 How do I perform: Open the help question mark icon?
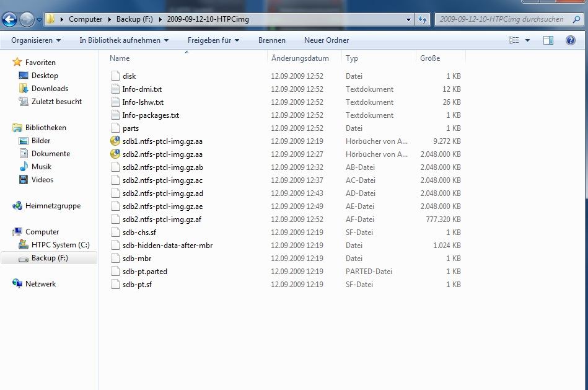pyautogui.click(x=571, y=40)
